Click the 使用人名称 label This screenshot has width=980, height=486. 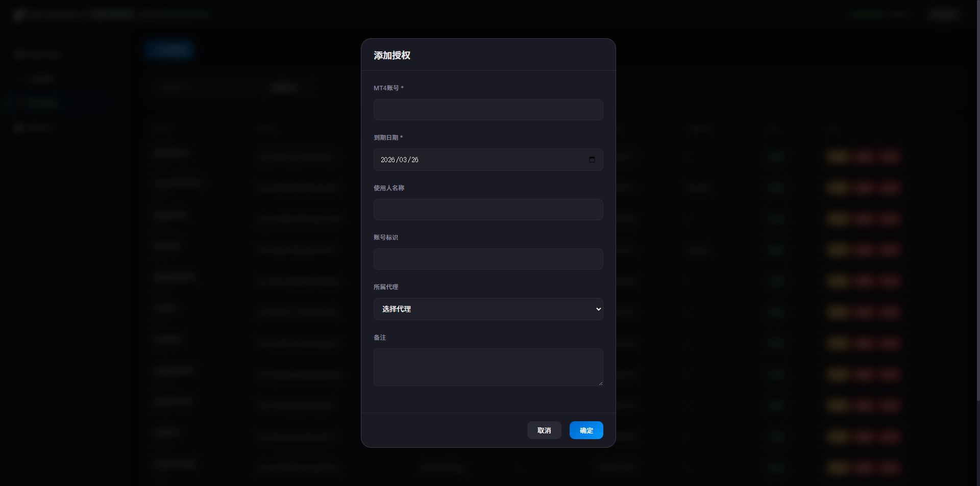[389, 188]
